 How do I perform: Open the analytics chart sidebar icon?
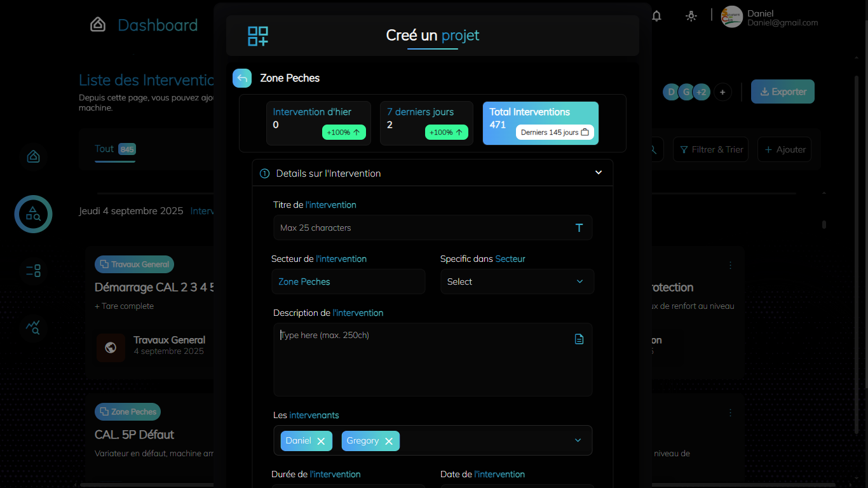pos(33,327)
